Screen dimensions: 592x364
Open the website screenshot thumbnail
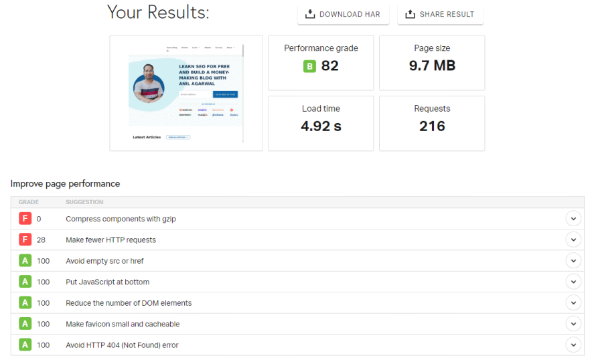(x=186, y=92)
